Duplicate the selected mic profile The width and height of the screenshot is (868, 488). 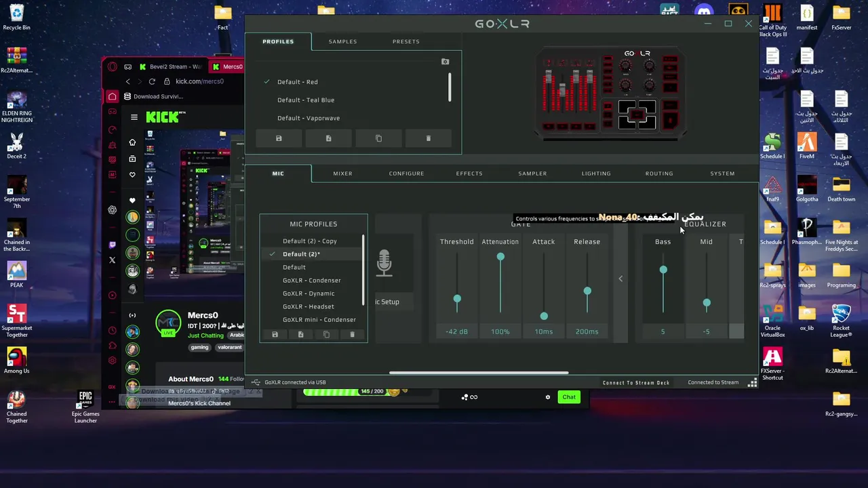click(x=326, y=335)
